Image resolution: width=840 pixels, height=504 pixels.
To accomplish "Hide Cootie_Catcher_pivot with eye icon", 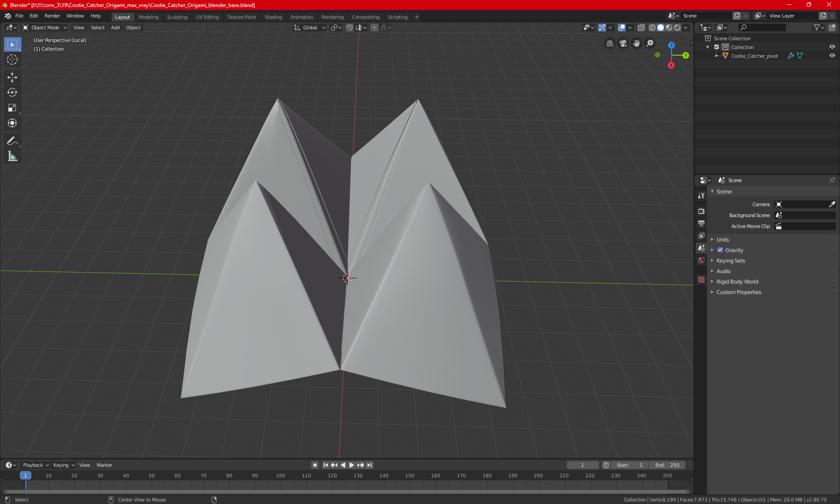I will [x=832, y=56].
